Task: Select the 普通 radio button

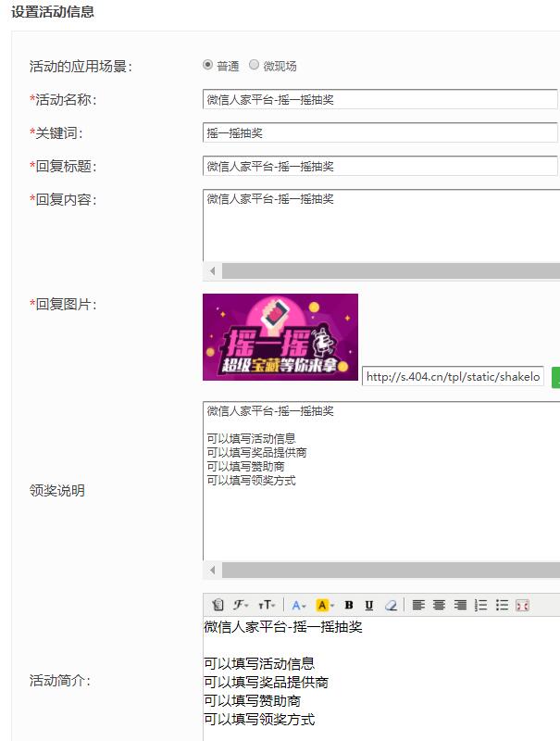Action: coord(207,65)
